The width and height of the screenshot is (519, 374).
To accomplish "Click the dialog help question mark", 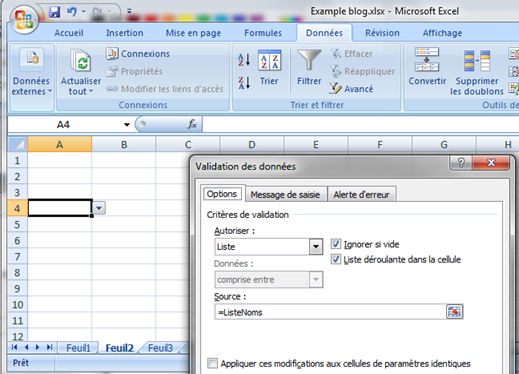I will pyautogui.click(x=461, y=163).
